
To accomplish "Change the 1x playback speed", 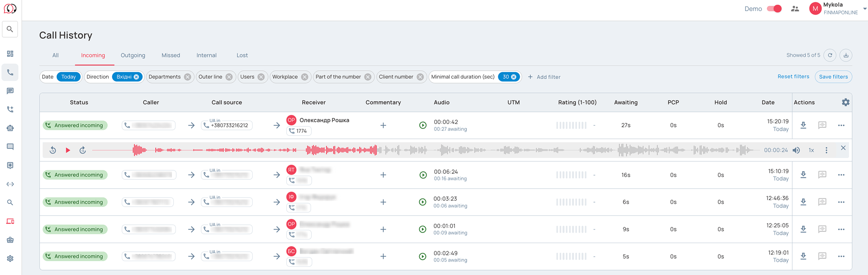I will coord(811,150).
